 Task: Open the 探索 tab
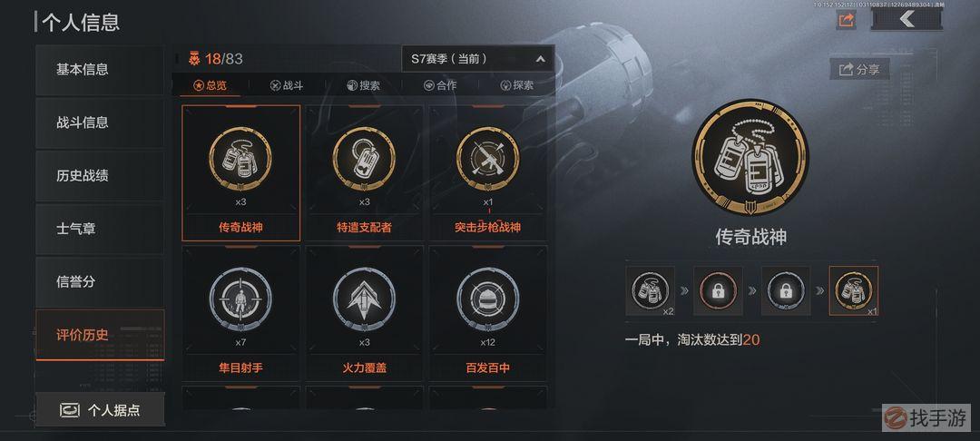517,85
